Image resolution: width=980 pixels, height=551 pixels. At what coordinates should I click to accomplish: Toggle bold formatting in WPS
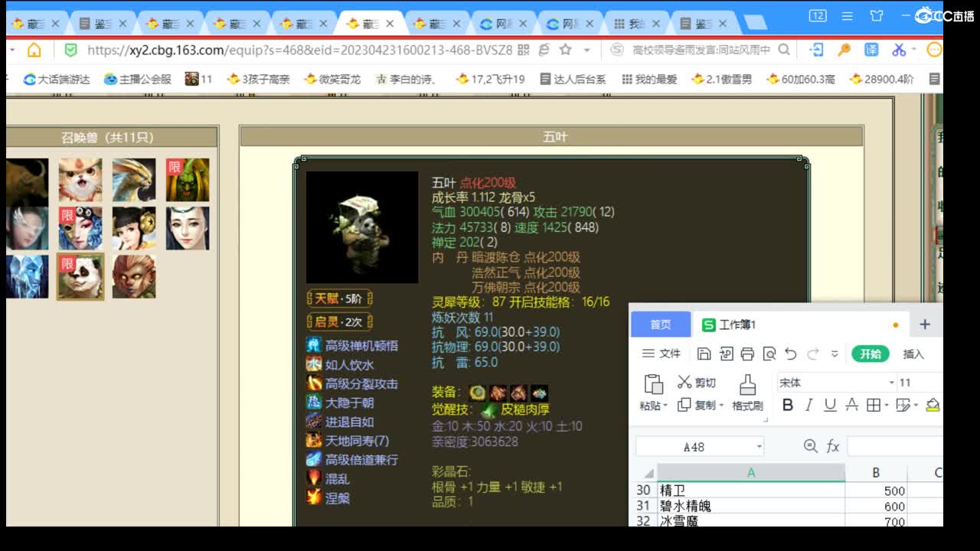click(x=788, y=406)
